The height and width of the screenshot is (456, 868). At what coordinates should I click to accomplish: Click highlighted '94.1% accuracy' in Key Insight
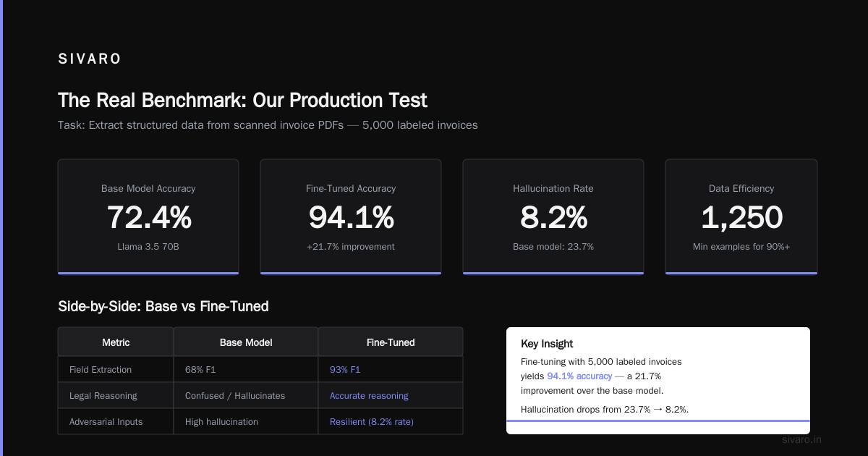pos(579,376)
